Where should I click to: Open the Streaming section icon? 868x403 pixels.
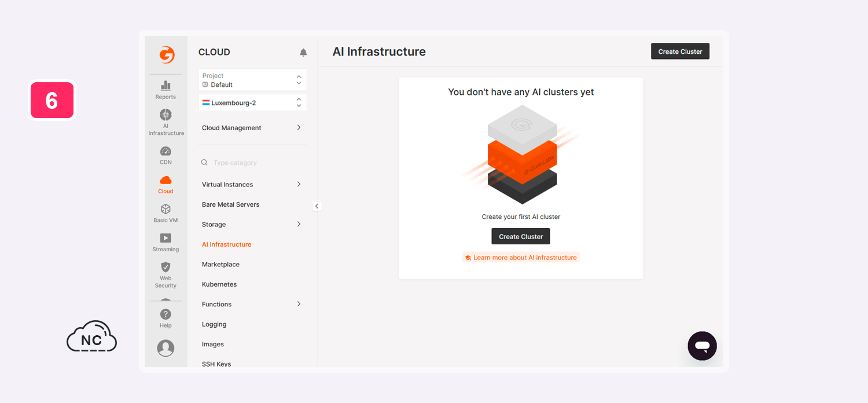pyautogui.click(x=165, y=241)
